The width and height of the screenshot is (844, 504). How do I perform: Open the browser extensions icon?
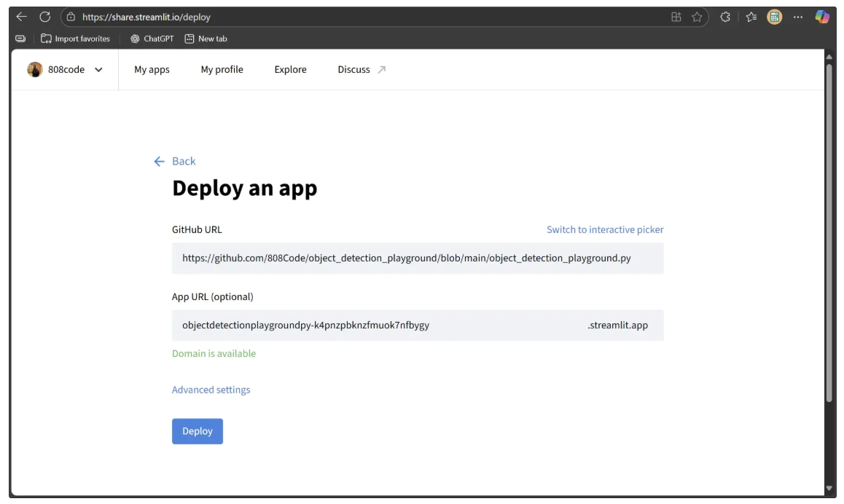tap(725, 17)
